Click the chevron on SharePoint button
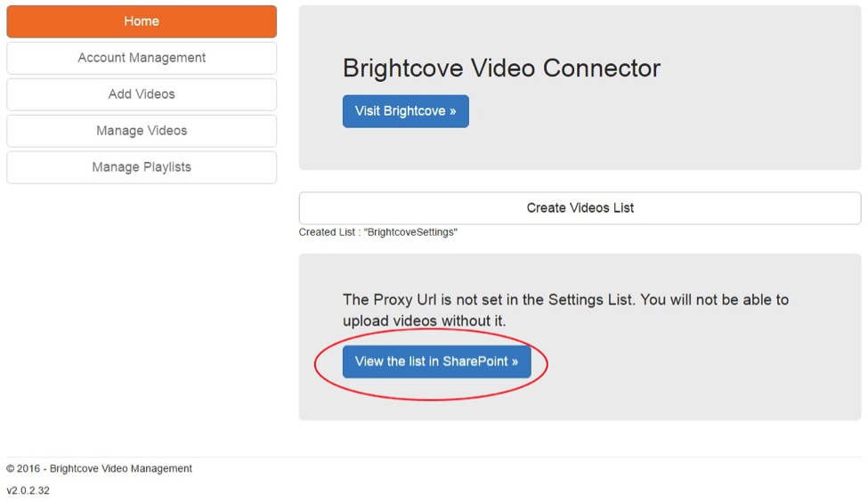This screenshot has height=502, width=868. (x=515, y=361)
